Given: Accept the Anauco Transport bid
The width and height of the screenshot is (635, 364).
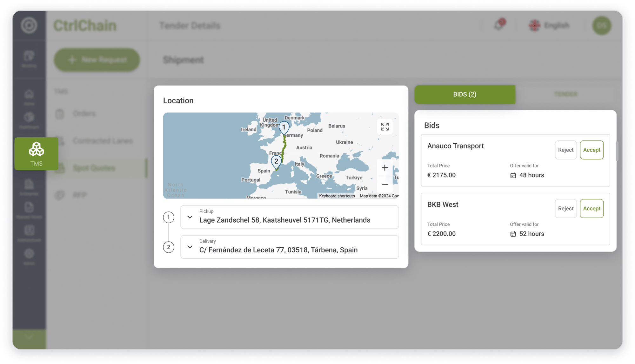Looking at the screenshot, I should pos(592,150).
